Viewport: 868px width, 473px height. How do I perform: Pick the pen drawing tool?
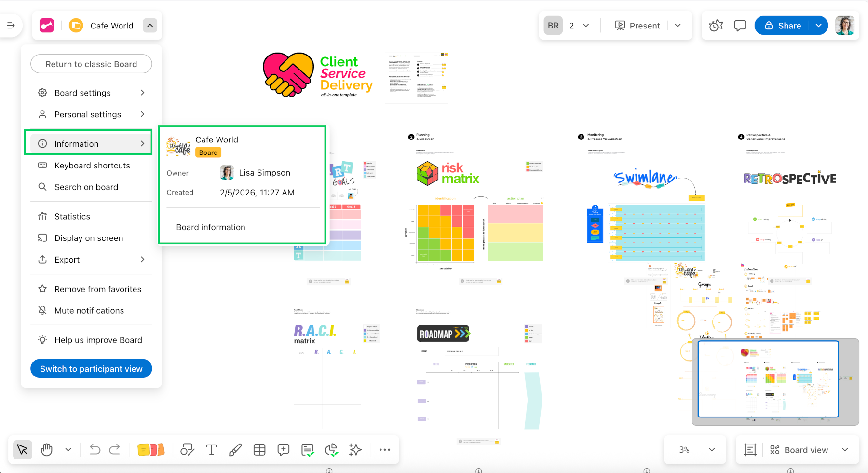click(235, 449)
